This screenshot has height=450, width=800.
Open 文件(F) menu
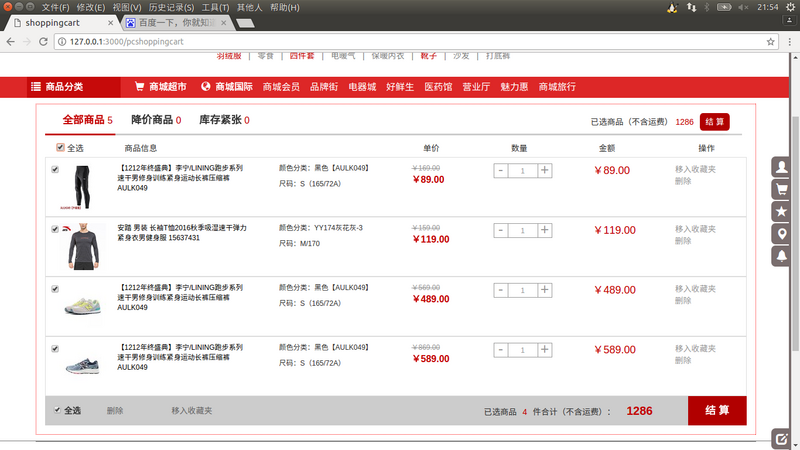[x=55, y=8]
